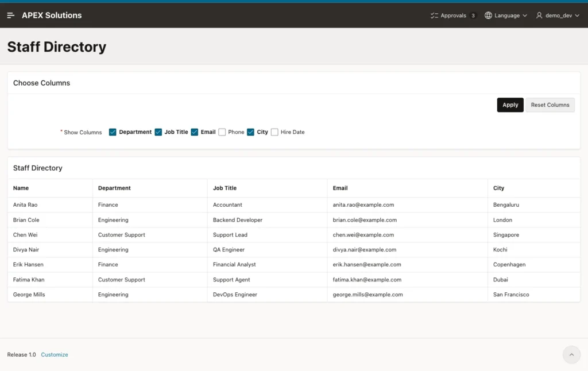Click the Reset Columns button
The width and height of the screenshot is (588, 371).
click(x=550, y=105)
